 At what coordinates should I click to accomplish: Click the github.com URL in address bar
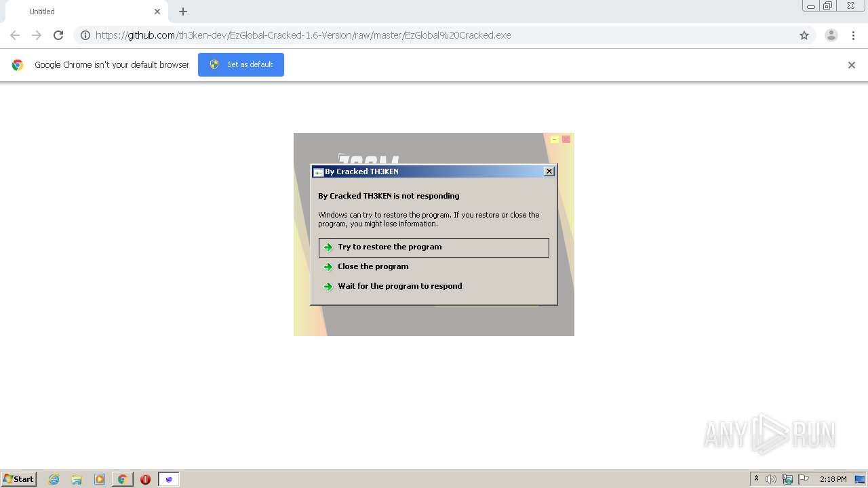[x=303, y=35]
